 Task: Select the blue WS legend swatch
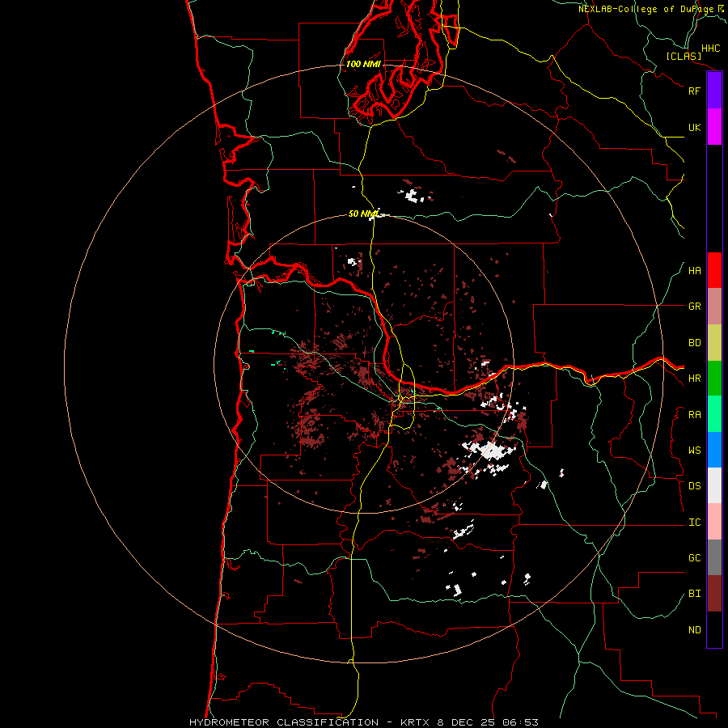coord(714,450)
